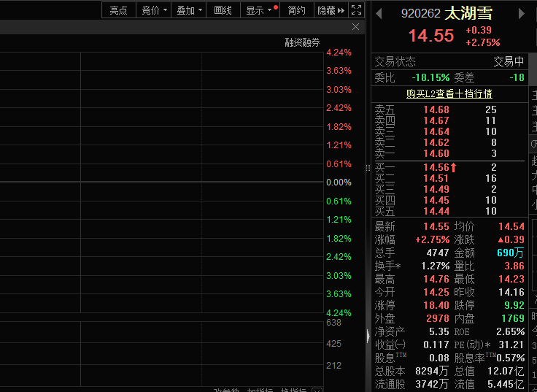
Task: Switch to 简约 simple view
Action: (x=296, y=10)
